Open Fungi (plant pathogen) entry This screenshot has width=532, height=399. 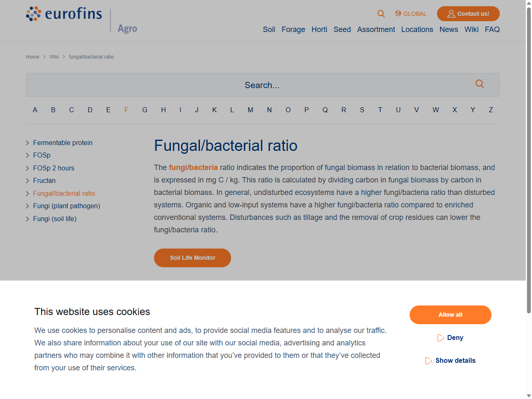pyautogui.click(x=66, y=206)
